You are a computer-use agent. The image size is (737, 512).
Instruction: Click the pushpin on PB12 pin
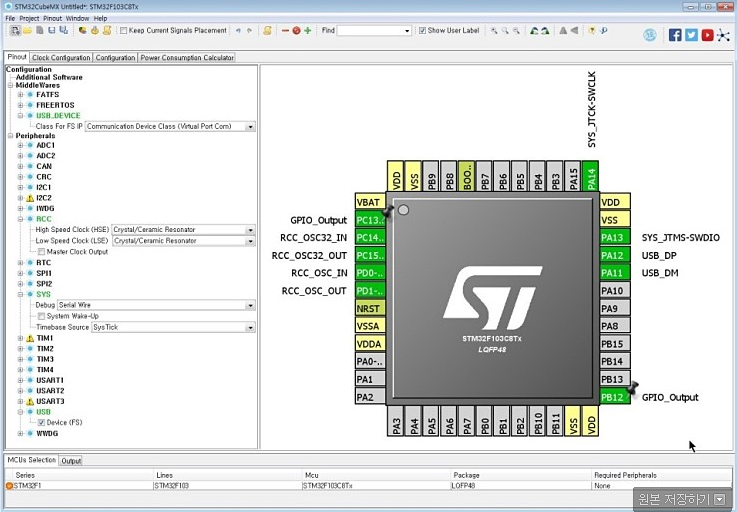633,388
